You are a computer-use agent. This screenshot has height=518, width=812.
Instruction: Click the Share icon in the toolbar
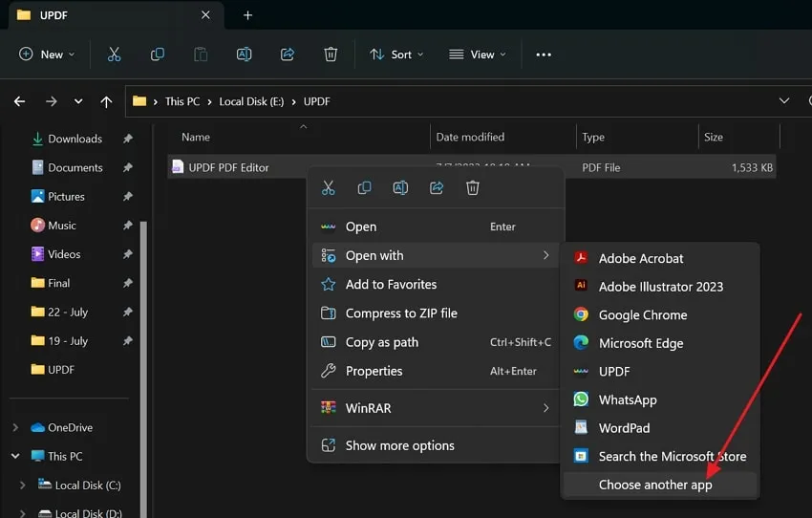(x=288, y=54)
